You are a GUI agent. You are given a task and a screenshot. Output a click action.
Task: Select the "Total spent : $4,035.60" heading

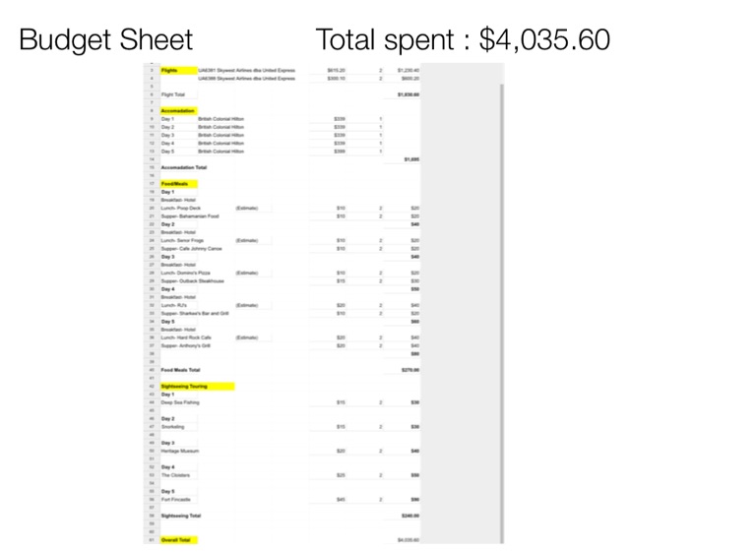click(463, 40)
